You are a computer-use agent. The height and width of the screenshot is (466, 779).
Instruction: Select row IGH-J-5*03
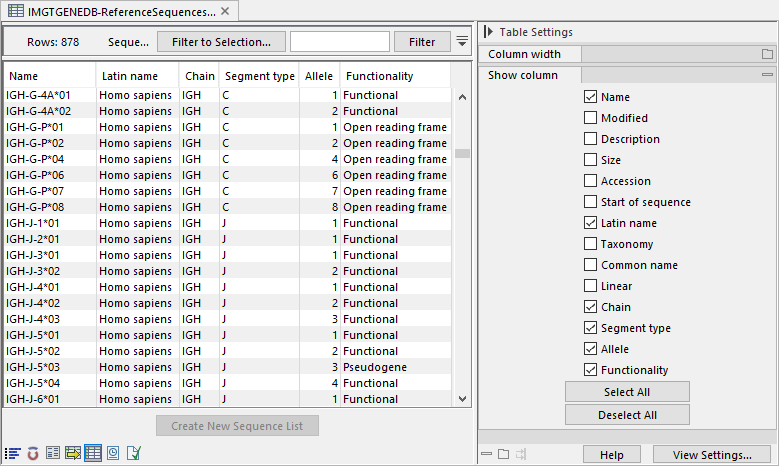point(228,367)
